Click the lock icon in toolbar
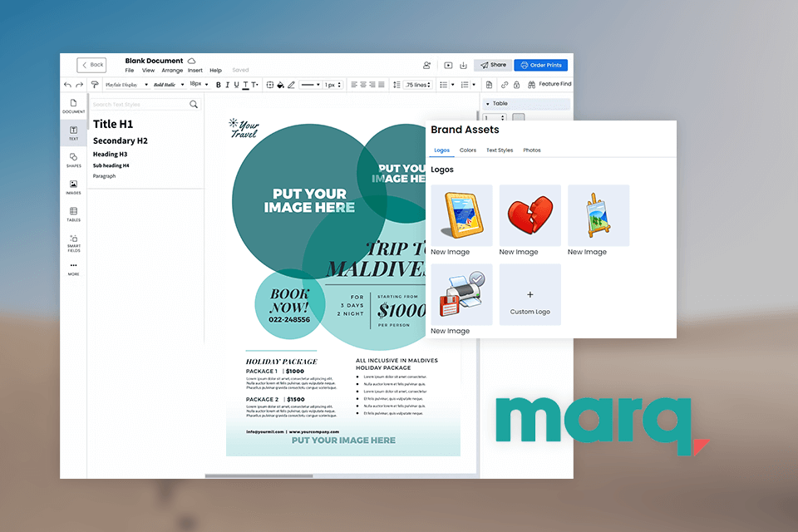 tap(516, 85)
